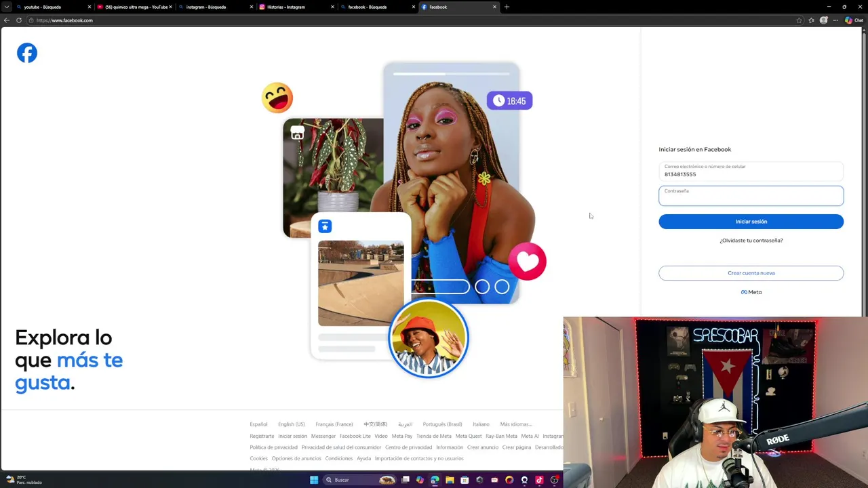The width and height of the screenshot is (868, 488).
Task: Open the Condiciones footer link
Action: [339, 459]
